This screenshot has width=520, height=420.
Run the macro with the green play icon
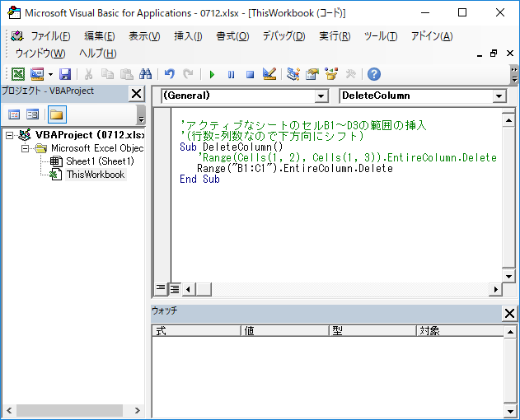tap(213, 74)
